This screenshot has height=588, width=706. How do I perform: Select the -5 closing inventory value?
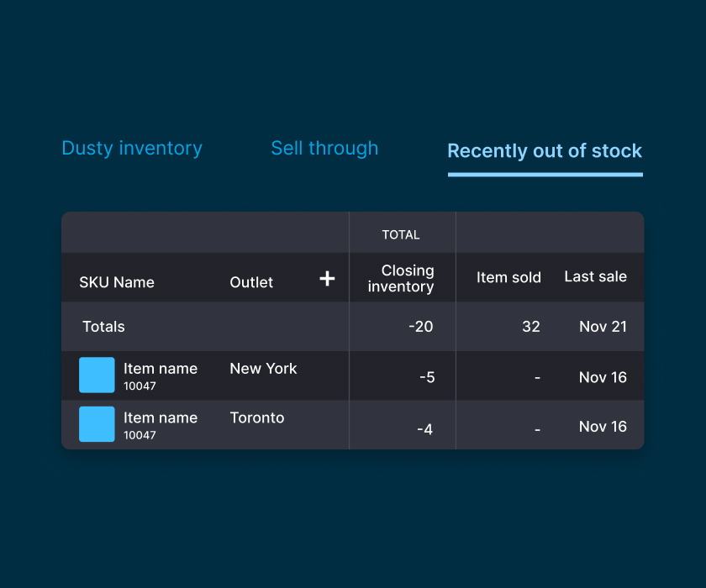click(x=426, y=377)
